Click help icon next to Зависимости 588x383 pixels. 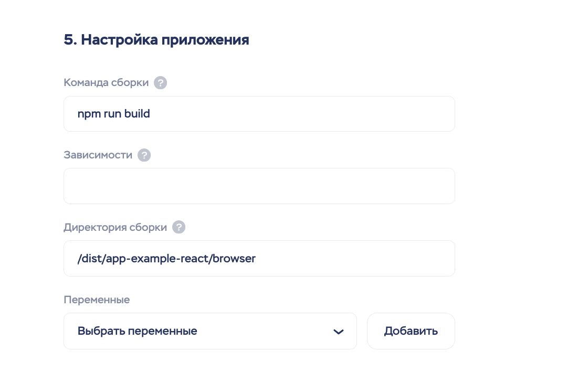click(x=144, y=155)
